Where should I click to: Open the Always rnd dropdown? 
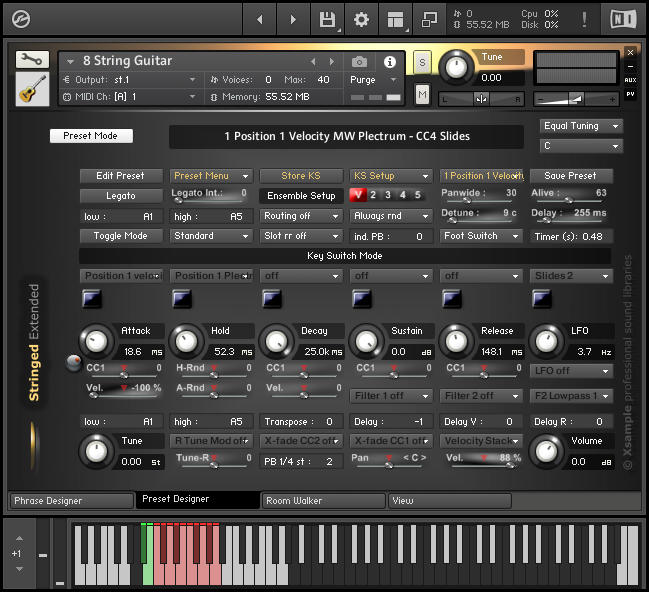[x=391, y=216]
